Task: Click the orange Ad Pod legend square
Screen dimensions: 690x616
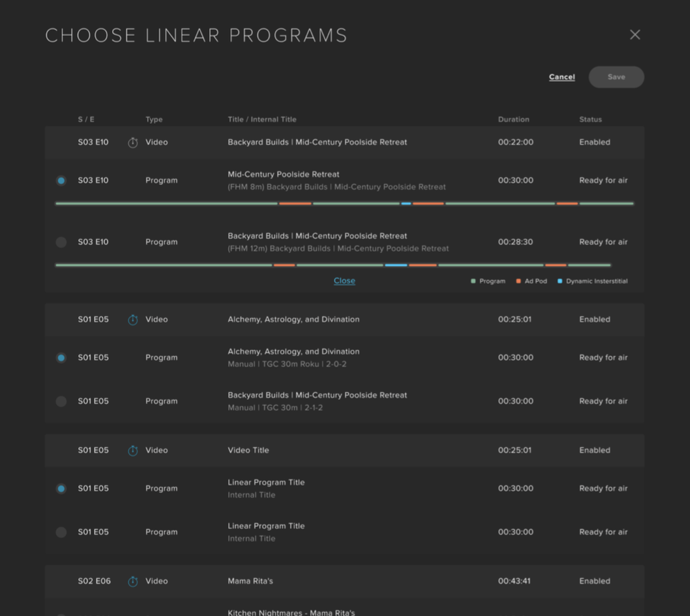Action: point(518,281)
